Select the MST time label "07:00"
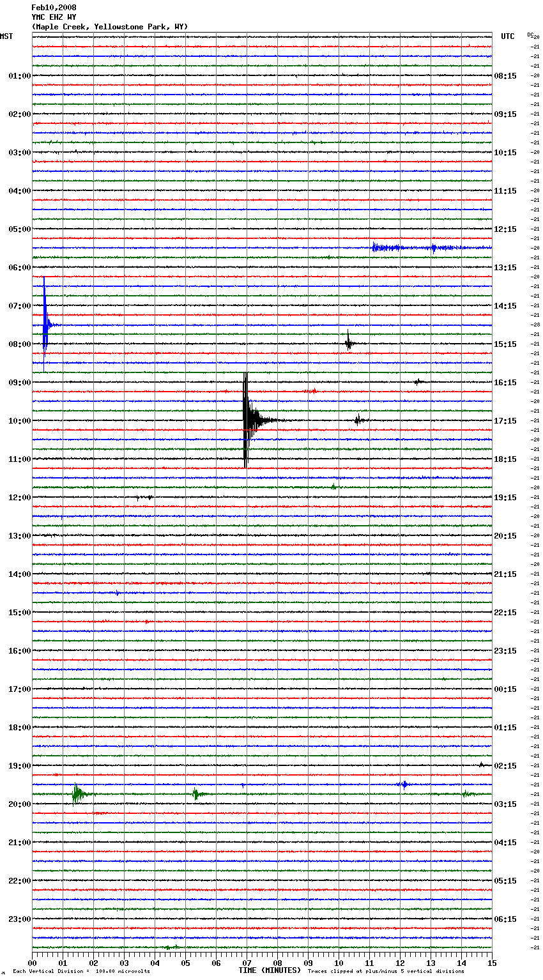 (20, 306)
